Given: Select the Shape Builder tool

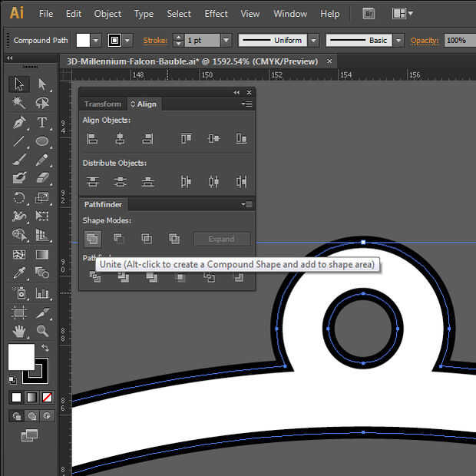Looking at the screenshot, I should coord(19,235).
